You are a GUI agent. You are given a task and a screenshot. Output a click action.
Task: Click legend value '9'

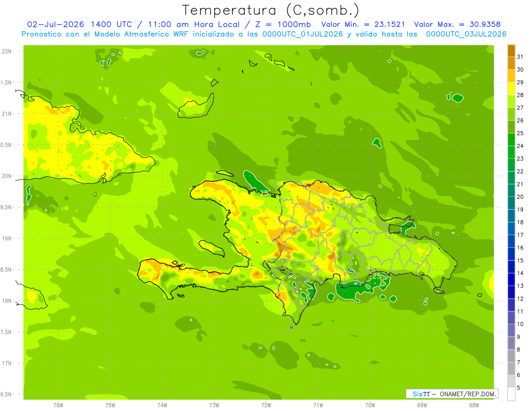click(x=519, y=337)
